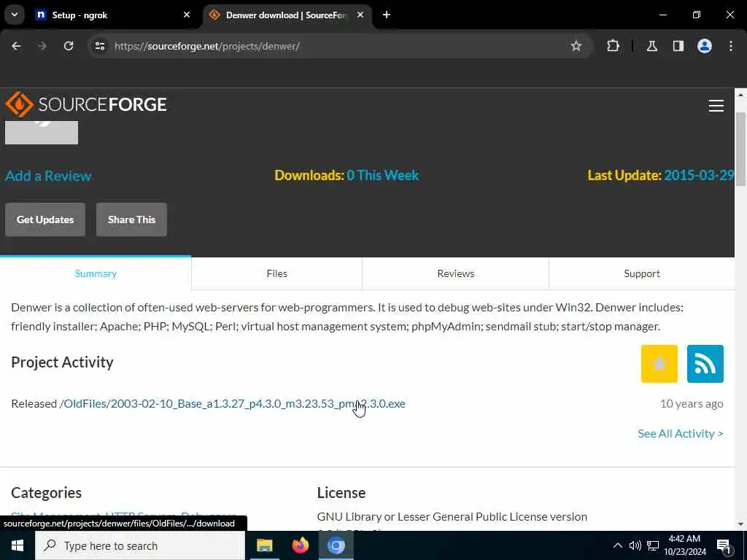Click the Categories heading
Screen dimensions: 747x560
[x=46, y=492]
